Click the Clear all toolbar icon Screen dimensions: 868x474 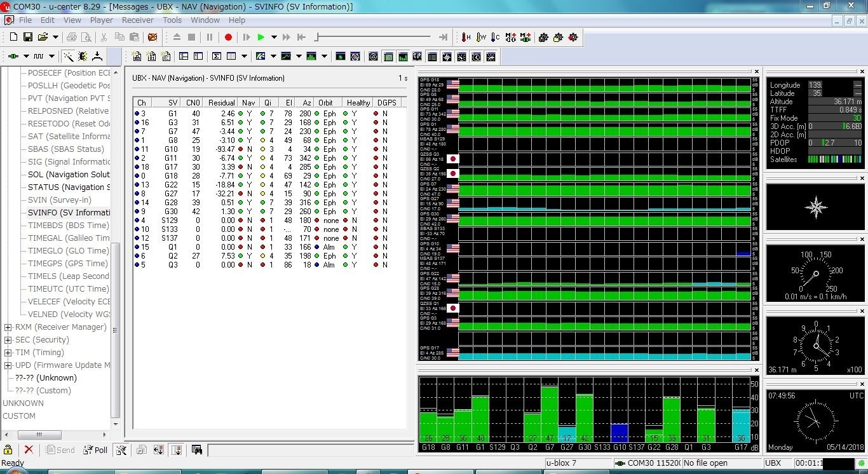pyautogui.click(x=153, y=37)
